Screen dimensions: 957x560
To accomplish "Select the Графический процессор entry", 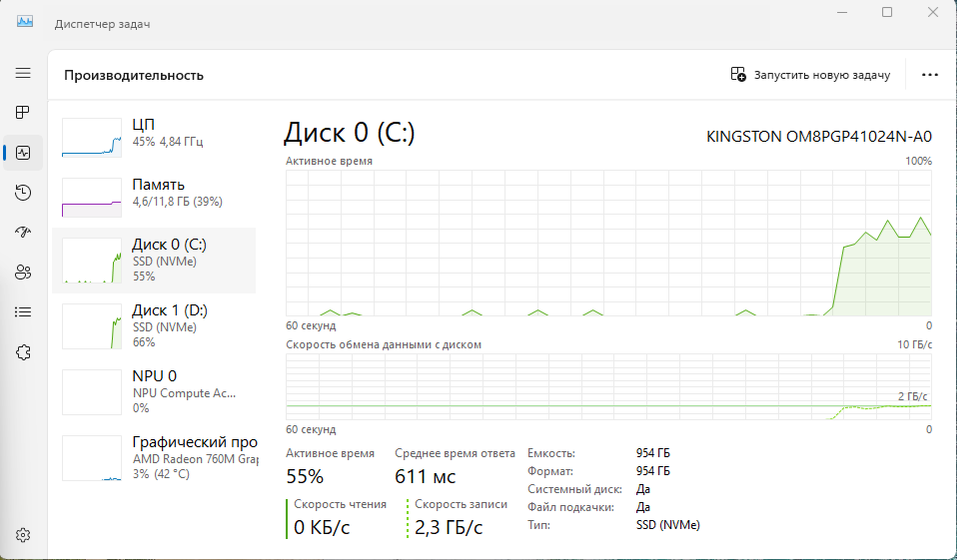I will click(x=154, y=458).
